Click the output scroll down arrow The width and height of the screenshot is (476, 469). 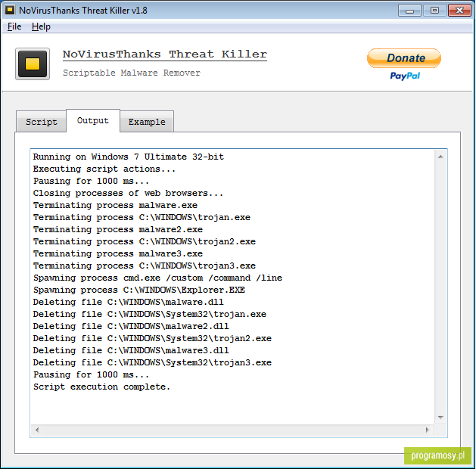click(x=440, y=418)
